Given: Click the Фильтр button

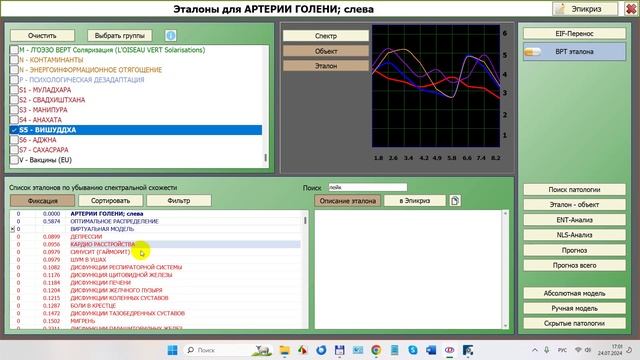Looking at the screenshot, I should coord(179,200).
